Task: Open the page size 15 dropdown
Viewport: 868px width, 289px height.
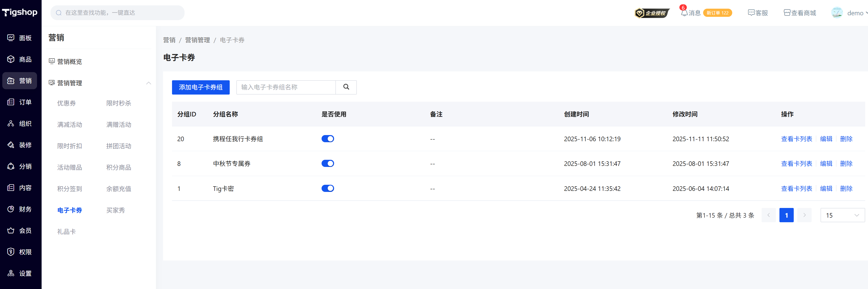Action: click(x=842, y=215)
